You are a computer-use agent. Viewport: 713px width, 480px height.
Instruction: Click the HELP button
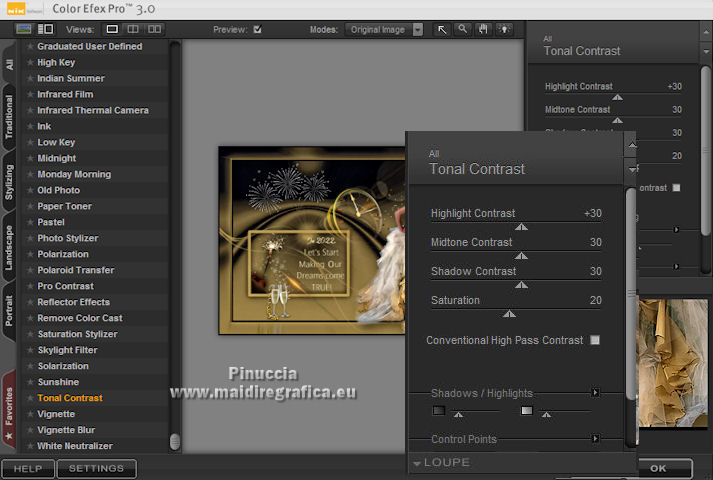tap(28, 469)
